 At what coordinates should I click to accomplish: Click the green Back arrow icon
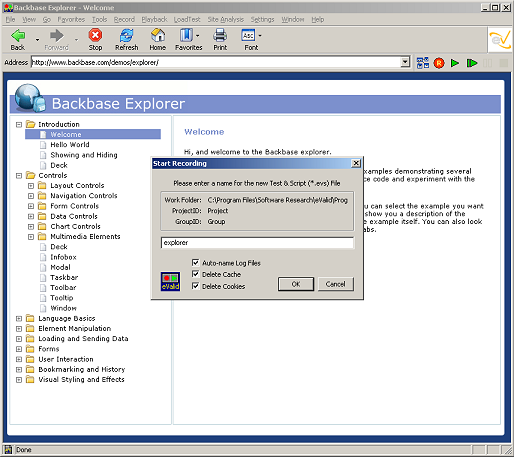tap(18, 35)
